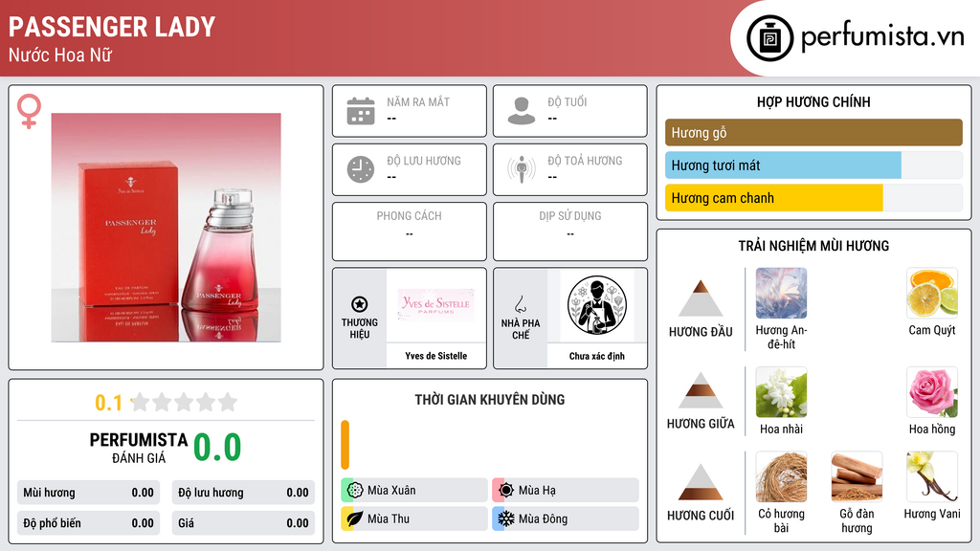Image resolution: width=980 pixels, height=551 pixels.
Task: Click the Mùa Hạ sun icon
Action: (x=506, y=491)
